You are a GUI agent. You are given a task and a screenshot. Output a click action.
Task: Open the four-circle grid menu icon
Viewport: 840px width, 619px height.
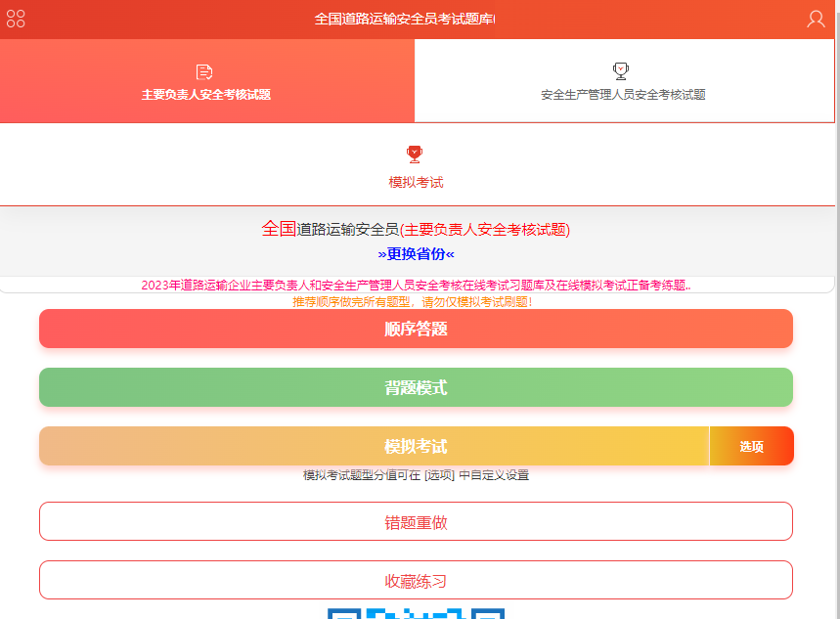[16, 19]
